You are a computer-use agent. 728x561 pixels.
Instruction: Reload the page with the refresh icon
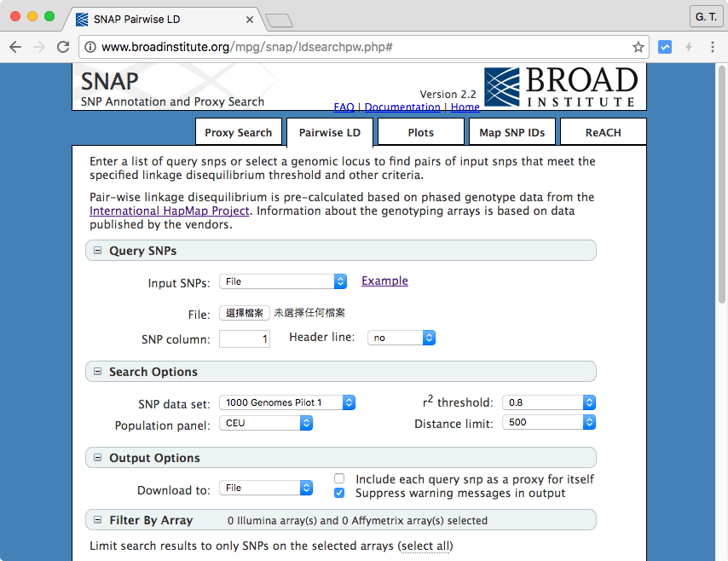point(63,48)
